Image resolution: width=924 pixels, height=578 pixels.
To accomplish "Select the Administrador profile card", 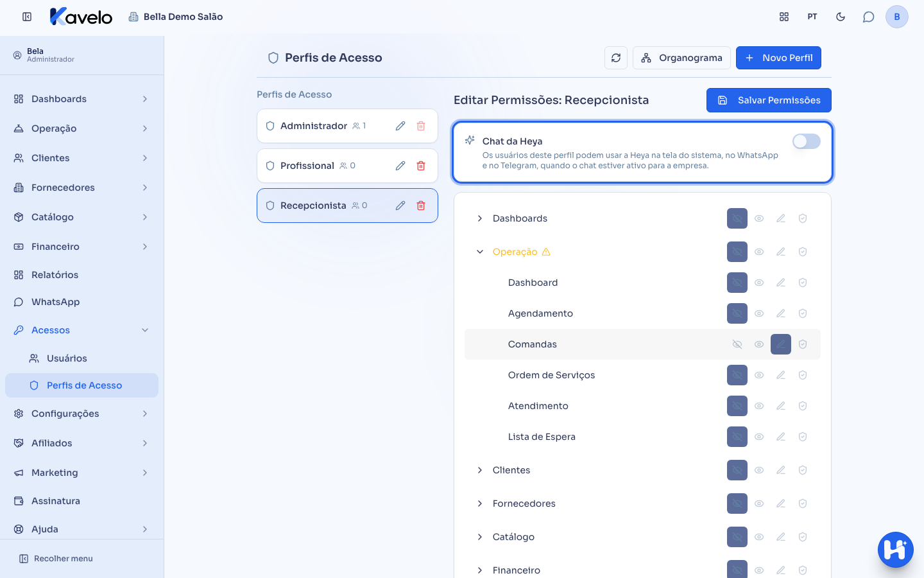I will click(x=347, y=126).
